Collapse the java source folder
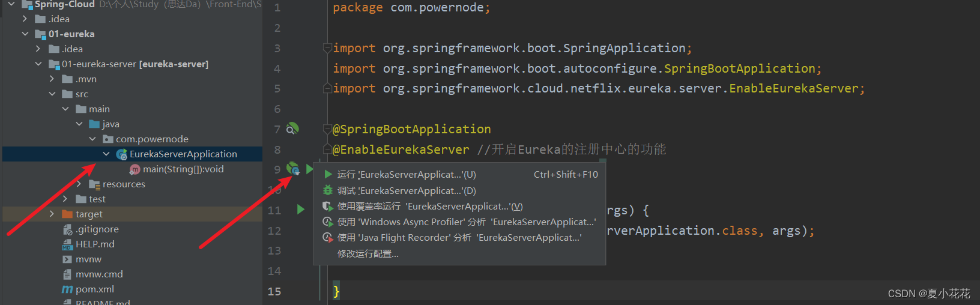Viewport: 980px width, 305px height. pyautogui.click(x=79, y=124)
